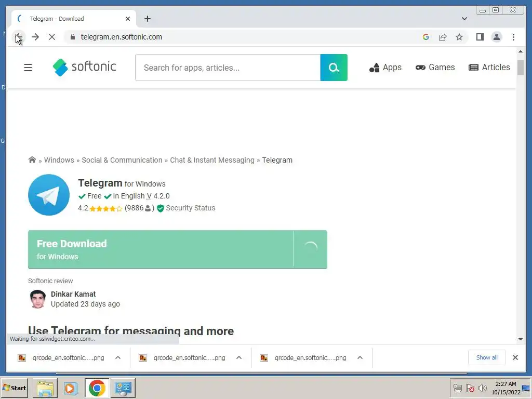Click Show all downloads button

pyautogui.click(x=487, y=357)
